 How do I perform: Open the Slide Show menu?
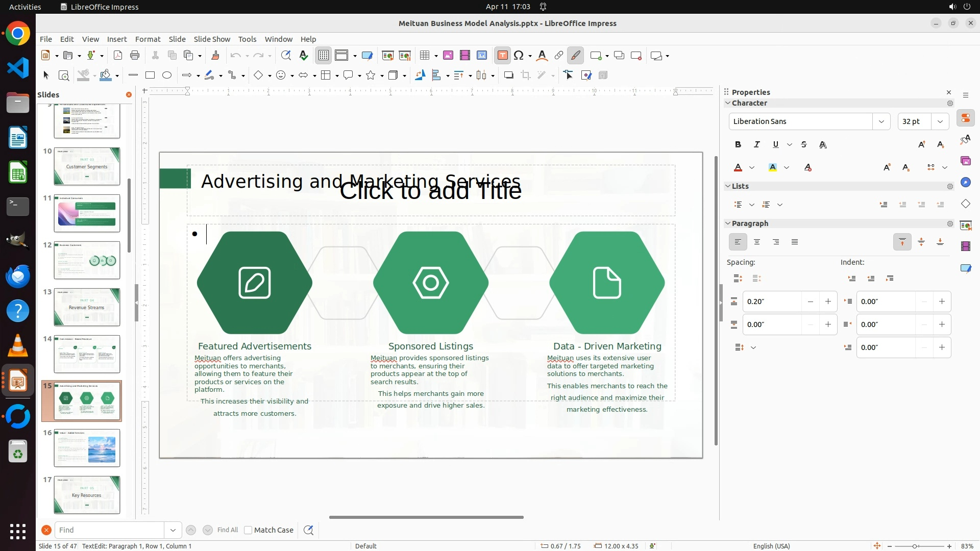(x=212, y=39)
